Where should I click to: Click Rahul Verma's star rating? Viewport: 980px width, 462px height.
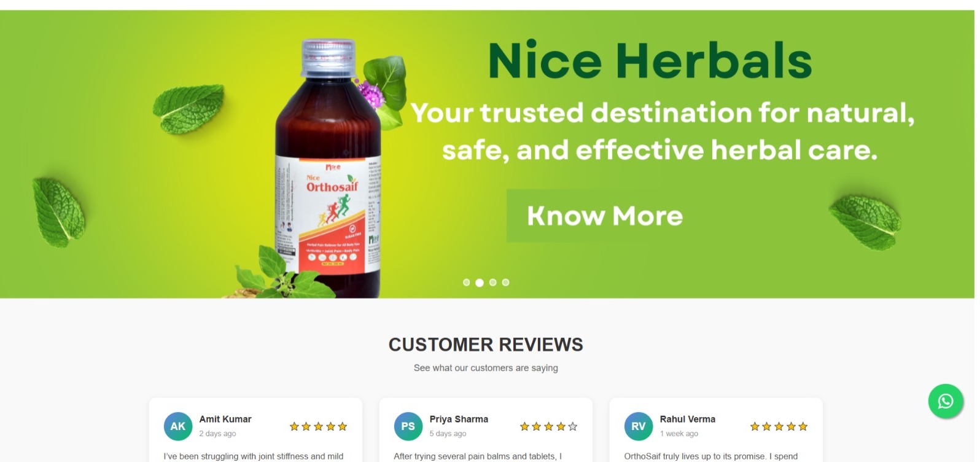tap(779, 426)
